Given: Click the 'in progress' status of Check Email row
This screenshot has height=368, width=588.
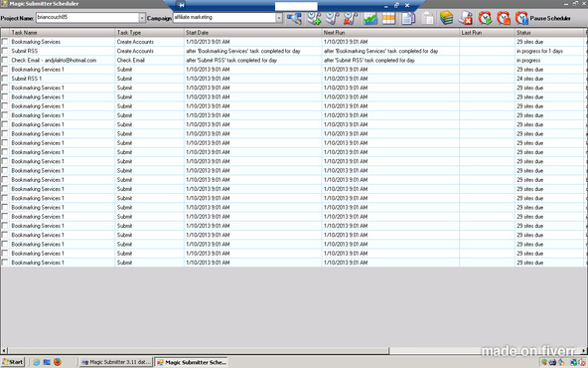Looking at the screenshot, I should point(528,60).
